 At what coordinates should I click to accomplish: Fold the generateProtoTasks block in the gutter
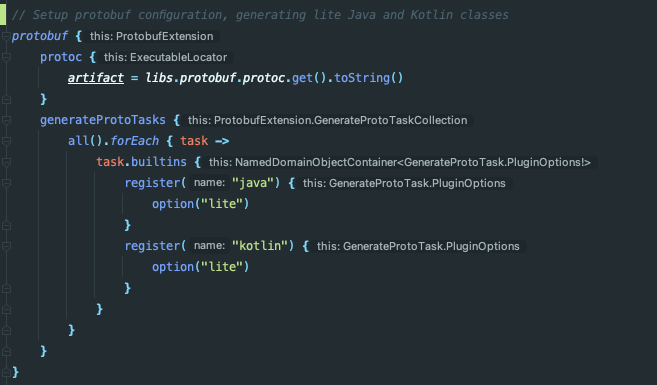(6, 120)
